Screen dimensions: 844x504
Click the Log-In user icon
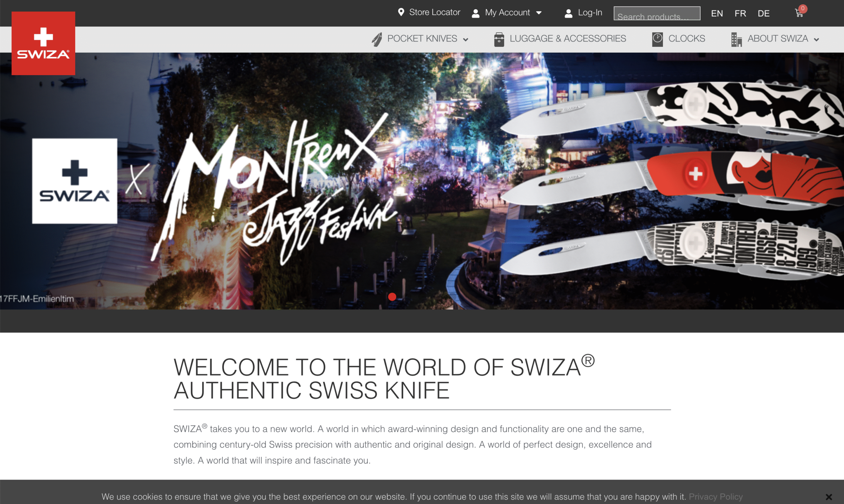(x=568, y=13)
